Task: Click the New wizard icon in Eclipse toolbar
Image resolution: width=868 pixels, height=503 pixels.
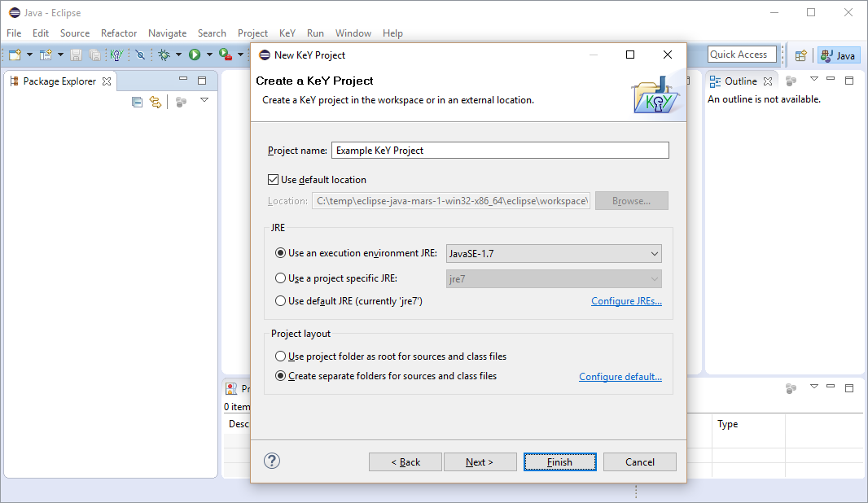Action: pos(15,55)
